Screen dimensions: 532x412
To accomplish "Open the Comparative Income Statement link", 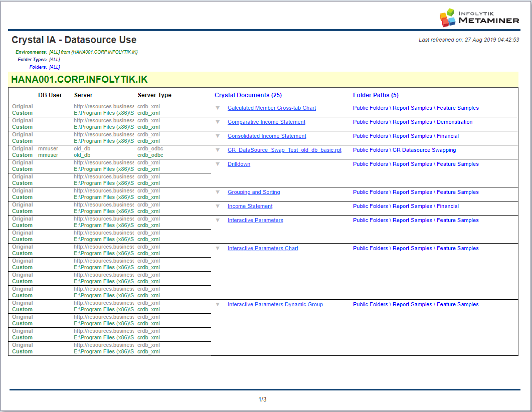I will click(x=266, y=122).
